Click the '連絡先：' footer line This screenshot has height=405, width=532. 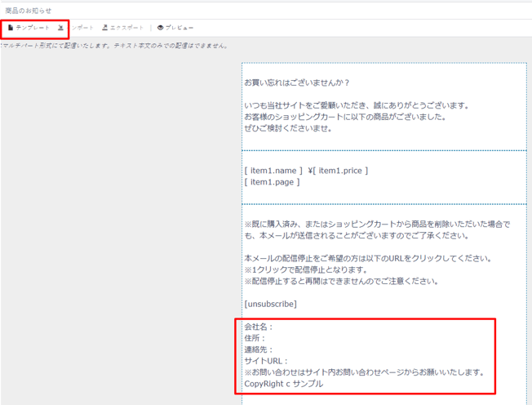[x=259, y=349]
